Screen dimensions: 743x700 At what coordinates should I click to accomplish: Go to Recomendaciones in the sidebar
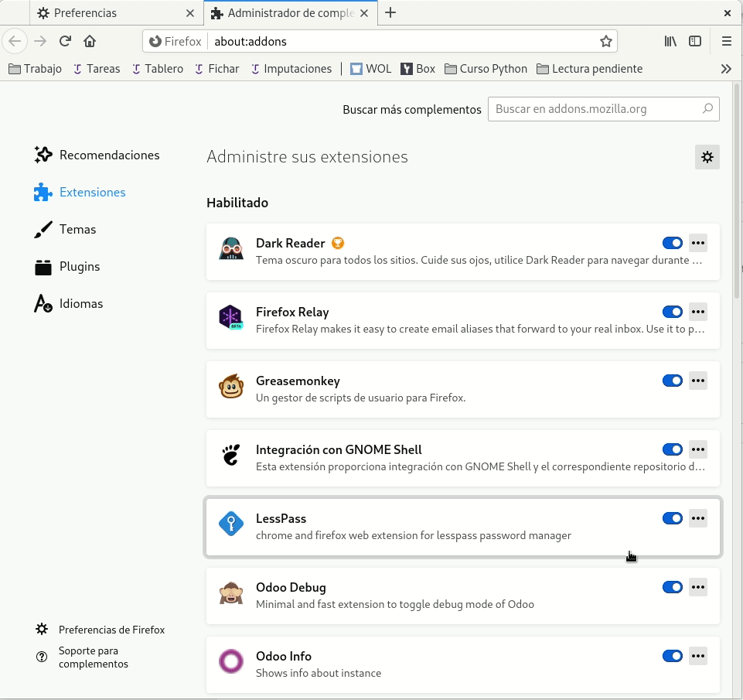[97, 155]
